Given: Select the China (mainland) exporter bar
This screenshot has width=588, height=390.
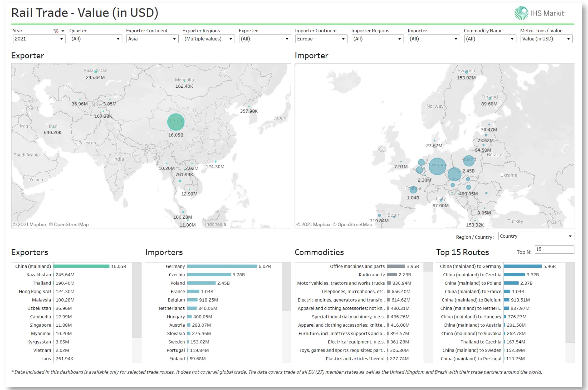Looking at the screenshot, I should pyautogui.click(x=81, y=266).
